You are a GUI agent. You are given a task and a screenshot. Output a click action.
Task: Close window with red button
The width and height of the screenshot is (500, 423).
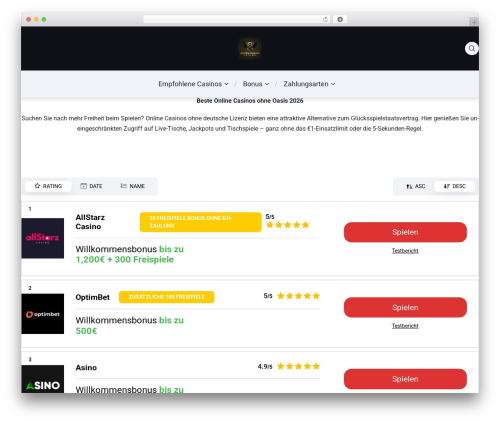29,19
